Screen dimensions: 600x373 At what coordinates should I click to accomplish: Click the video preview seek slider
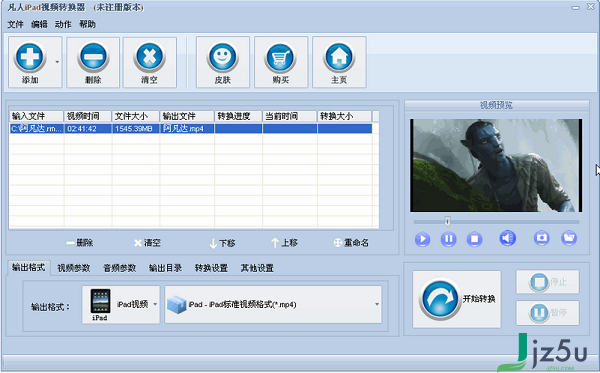tap(496, 222)
